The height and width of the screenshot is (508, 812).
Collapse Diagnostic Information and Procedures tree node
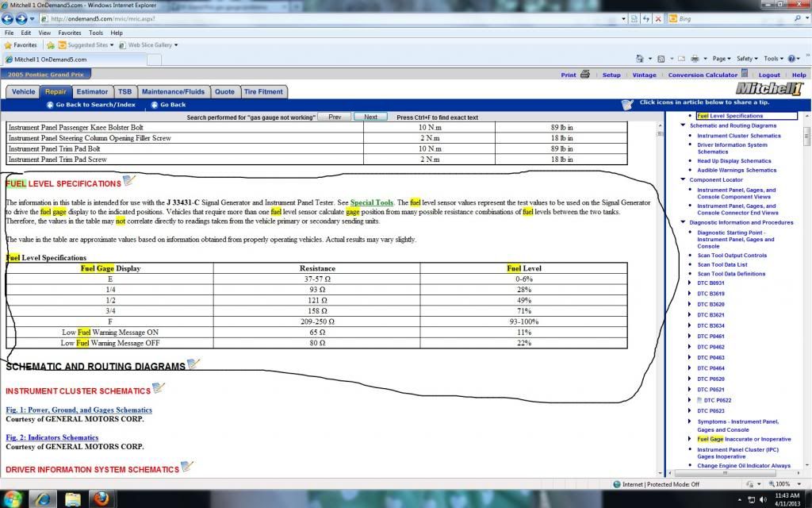point(683,222)
